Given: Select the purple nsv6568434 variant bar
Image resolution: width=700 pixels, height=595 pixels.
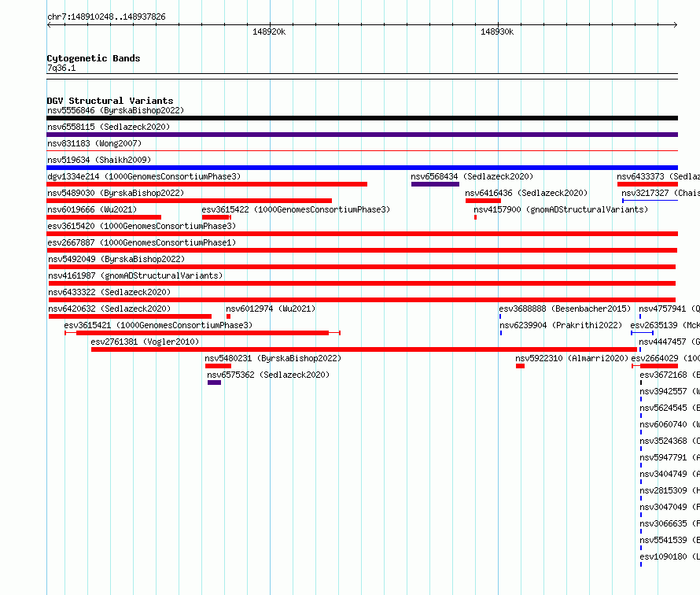Looking at the screenshot, I should coord(435,184).
